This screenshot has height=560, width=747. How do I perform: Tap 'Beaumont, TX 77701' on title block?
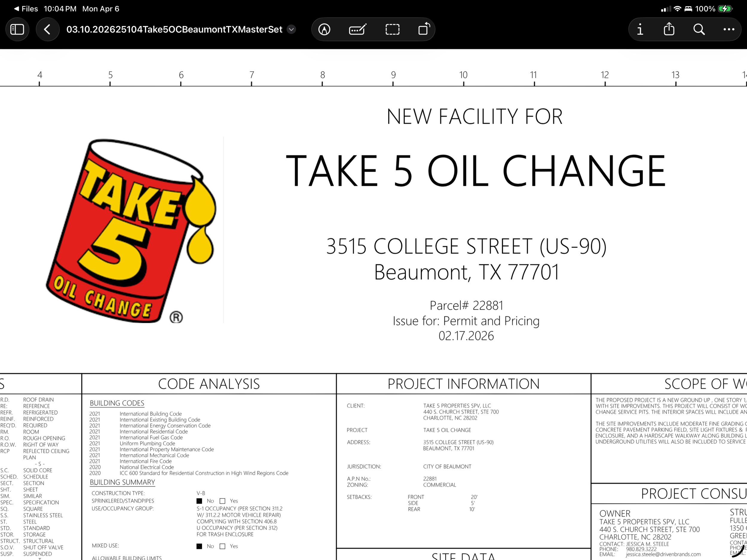tap(466, 272)
